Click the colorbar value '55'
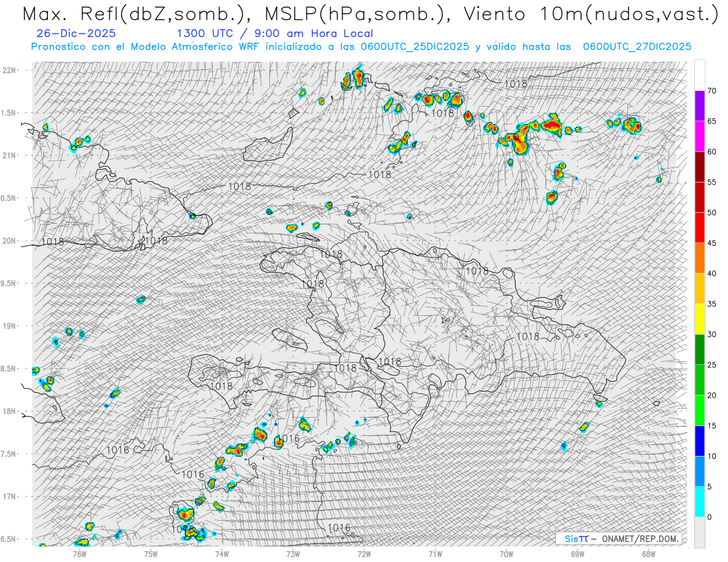 712,182
